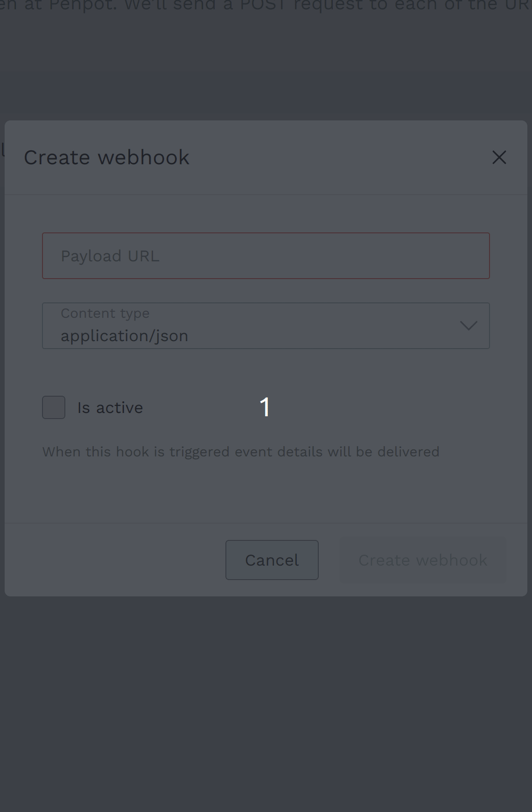The image size is (532, 812).
Task: Click the "Payload URL" placeholder text
Action: pos(110,256)
